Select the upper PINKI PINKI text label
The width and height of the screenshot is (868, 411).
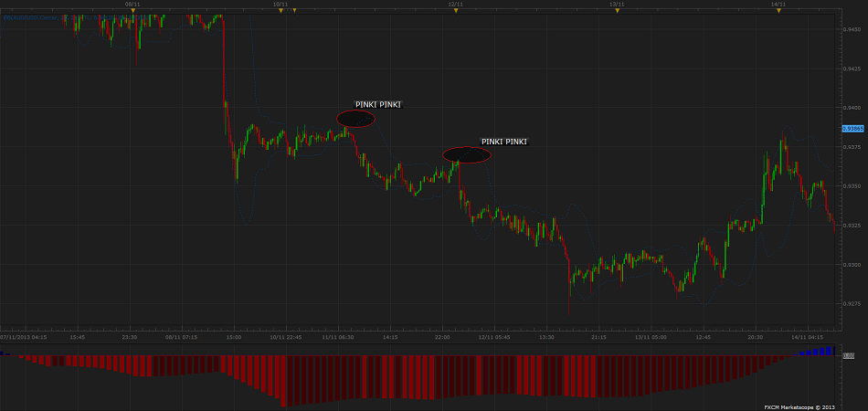[x=378, y=105]
